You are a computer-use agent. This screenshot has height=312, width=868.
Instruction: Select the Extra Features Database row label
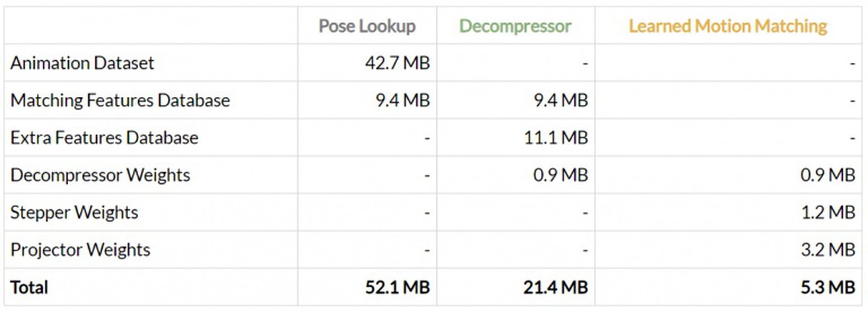pyautogui.click(x=104, y=138)
